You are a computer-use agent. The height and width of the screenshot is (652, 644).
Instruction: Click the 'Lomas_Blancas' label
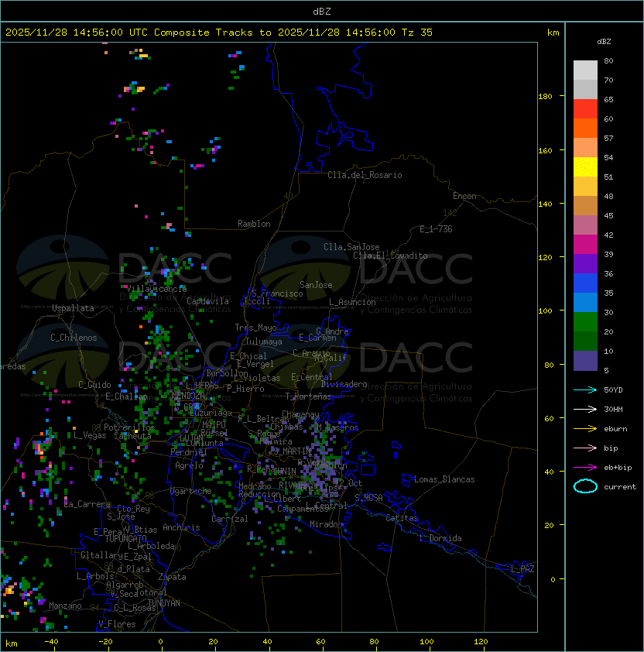(444, 479)
